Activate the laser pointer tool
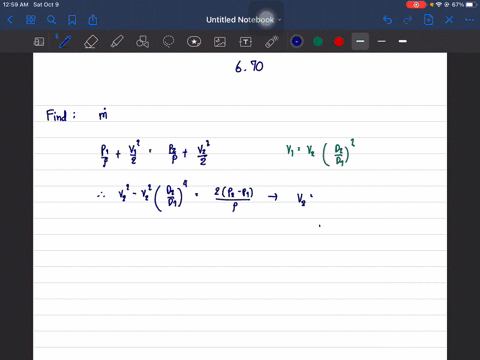 pyautogui.click(x=272, y=42)
